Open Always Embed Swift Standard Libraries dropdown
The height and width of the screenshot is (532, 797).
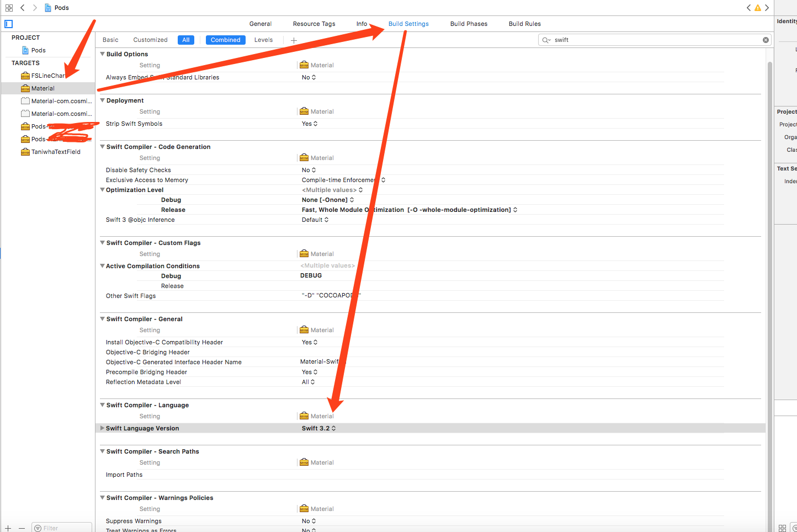(x=309, y=77)
